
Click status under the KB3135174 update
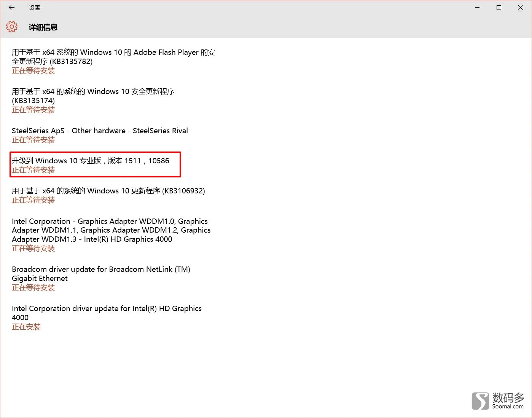[33, 110]
